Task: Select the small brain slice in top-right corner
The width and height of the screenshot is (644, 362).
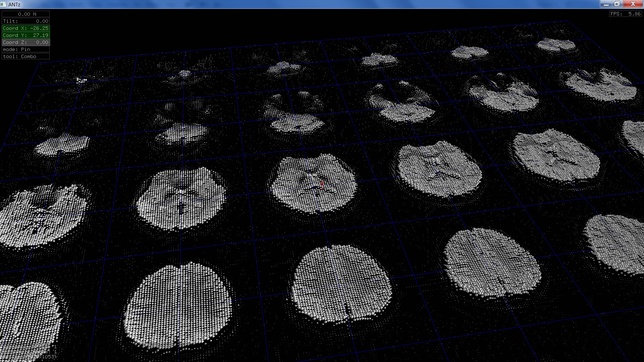Action: coord(555,45)
